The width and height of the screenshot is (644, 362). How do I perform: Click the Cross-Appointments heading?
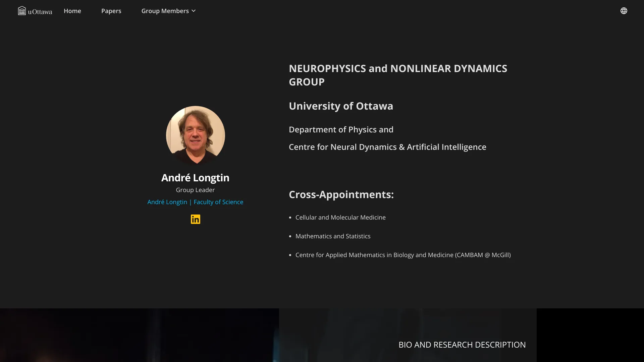[341, 195]
